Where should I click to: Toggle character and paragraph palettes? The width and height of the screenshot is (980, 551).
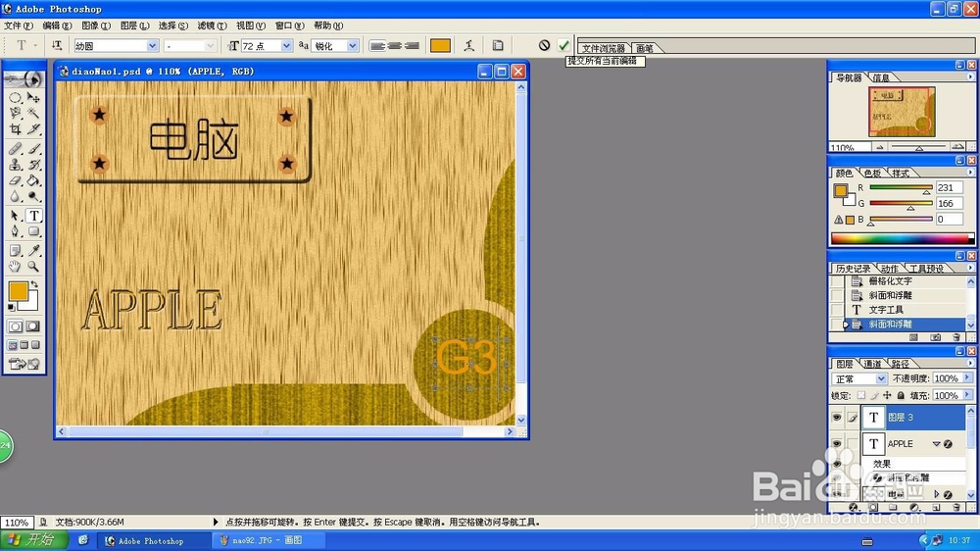pos(498,45)
